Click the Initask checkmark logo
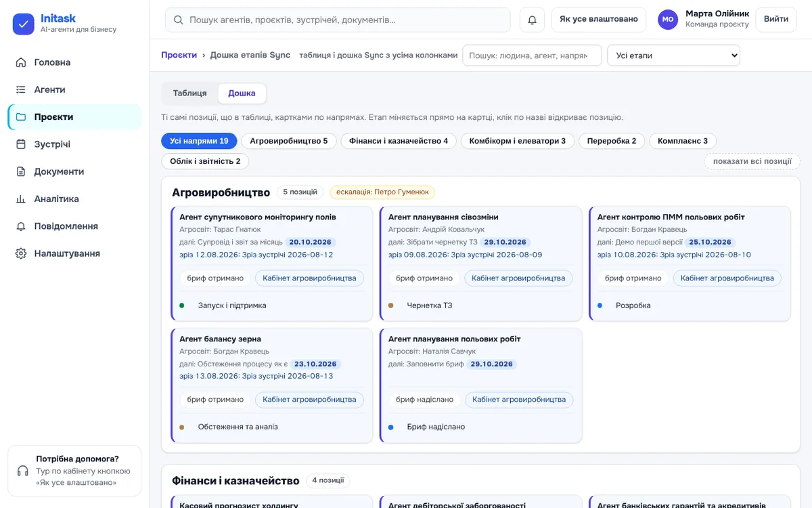 coord(24,24)
